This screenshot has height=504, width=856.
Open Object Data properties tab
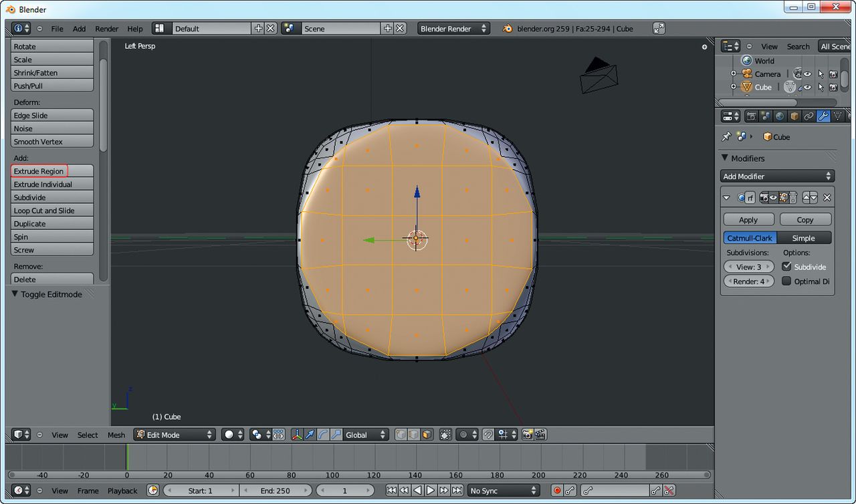(837, 116)
